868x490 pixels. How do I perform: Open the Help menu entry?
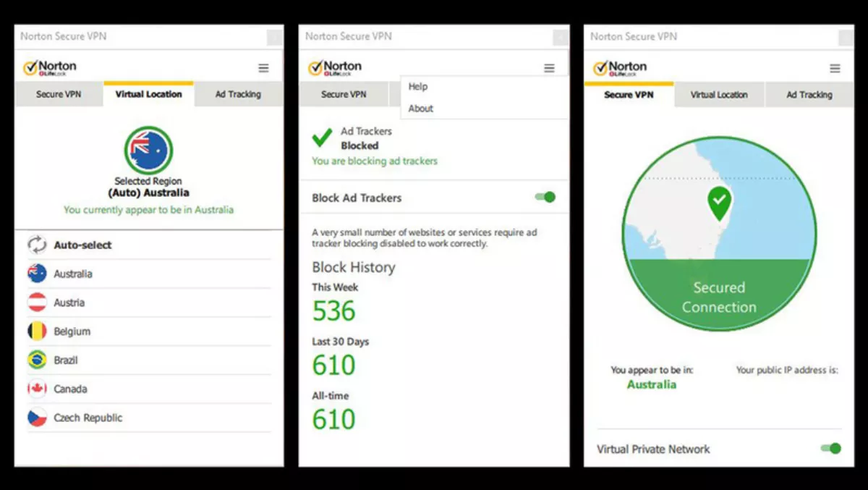(418, 87)
